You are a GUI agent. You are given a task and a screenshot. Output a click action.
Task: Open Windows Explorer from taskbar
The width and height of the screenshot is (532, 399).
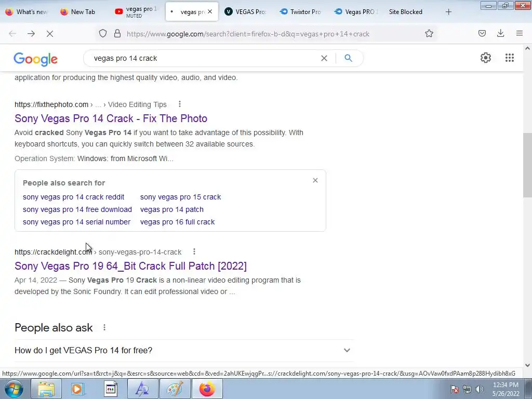pyautogui.click(x=46, y=389)
